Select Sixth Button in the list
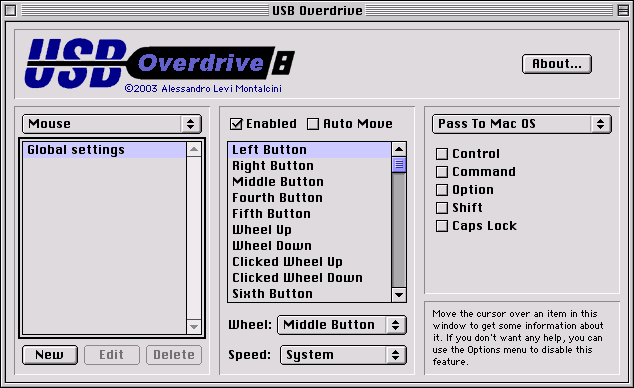Image resolution: width=634 pixels, height=388 pixels. tap(310, 293)
